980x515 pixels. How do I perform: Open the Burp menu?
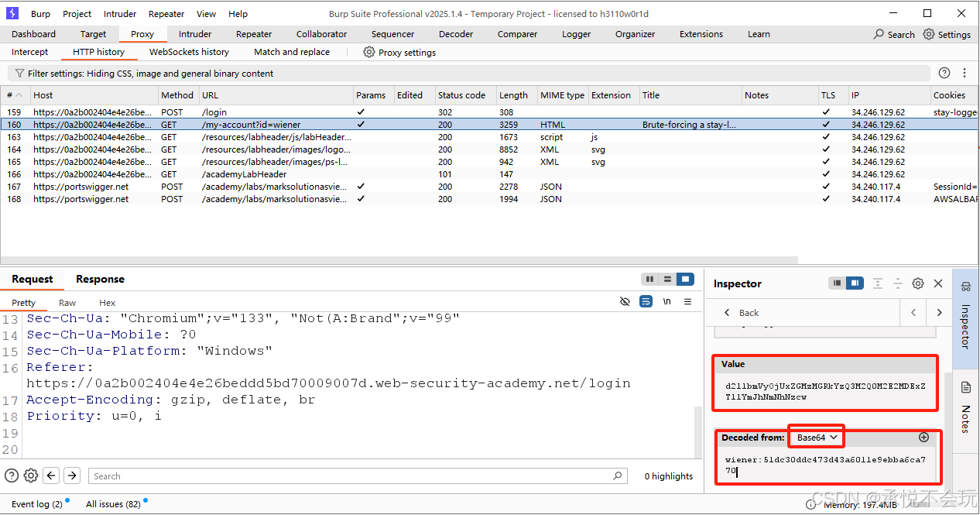point(41,14)
